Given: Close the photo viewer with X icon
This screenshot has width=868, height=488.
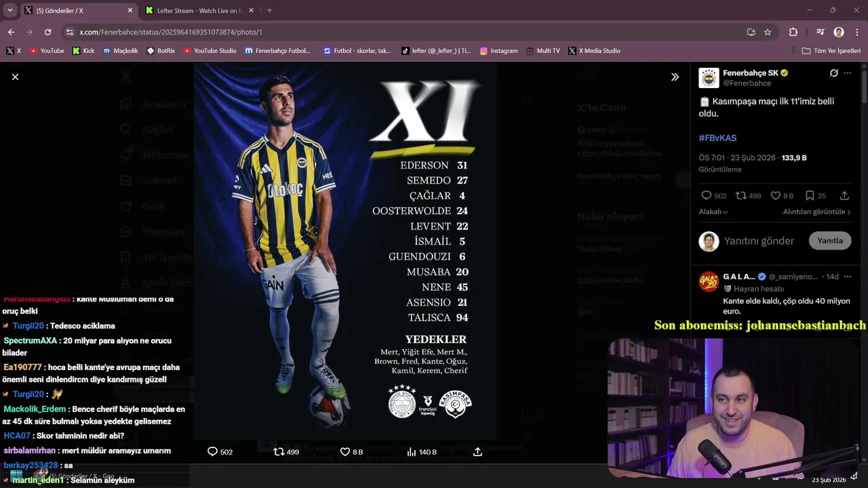Looking at the screenshot, I should [x=15, y=77].
